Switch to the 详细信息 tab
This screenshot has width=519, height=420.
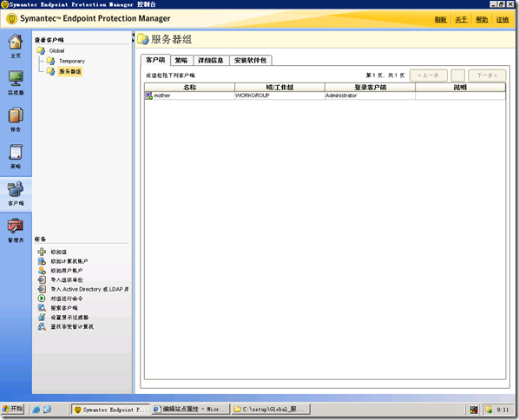[211, 60]
